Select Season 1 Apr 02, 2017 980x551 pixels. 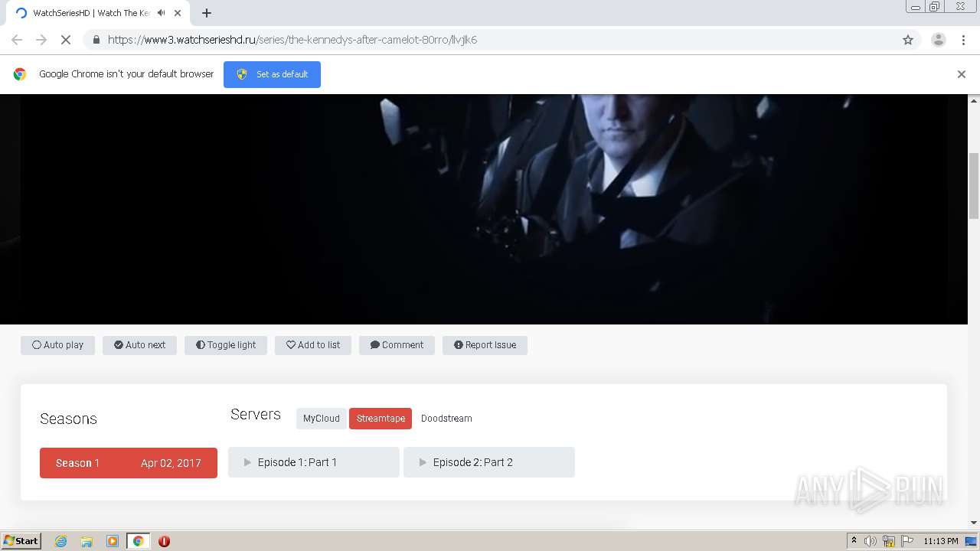click(129, 463)
